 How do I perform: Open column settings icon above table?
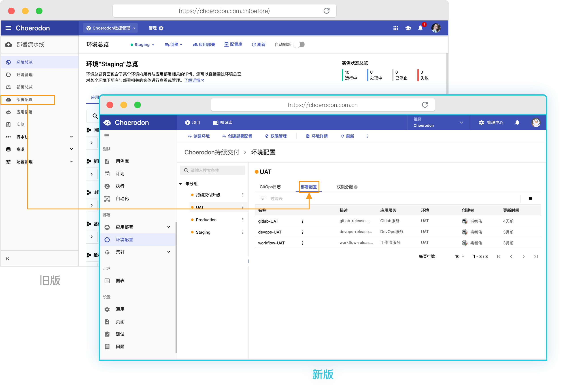[530, 198]
